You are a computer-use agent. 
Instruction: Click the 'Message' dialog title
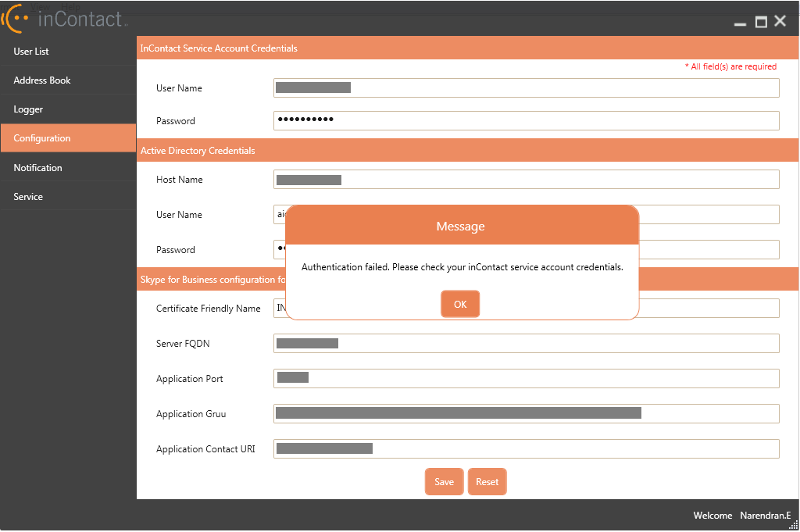tap(460, 227)
